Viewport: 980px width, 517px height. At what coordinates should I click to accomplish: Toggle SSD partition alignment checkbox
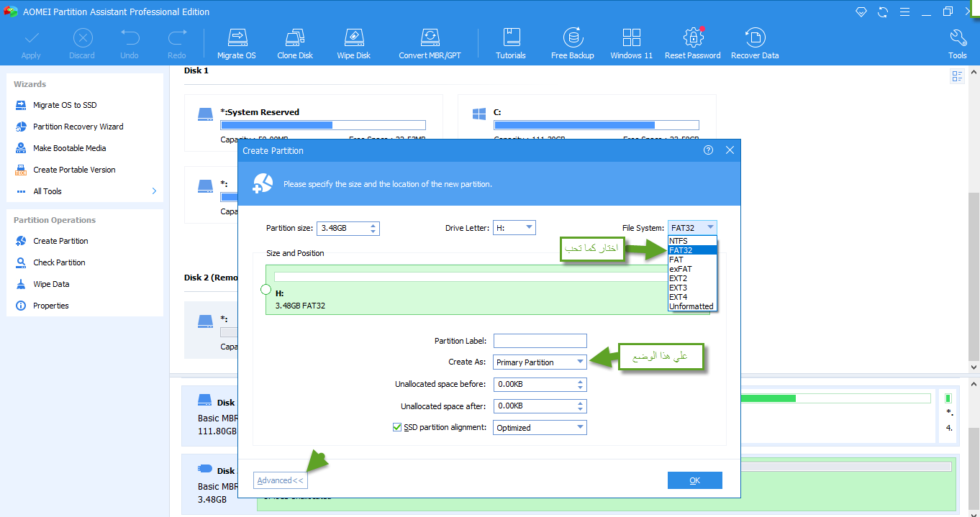click(x=397, y=427)
